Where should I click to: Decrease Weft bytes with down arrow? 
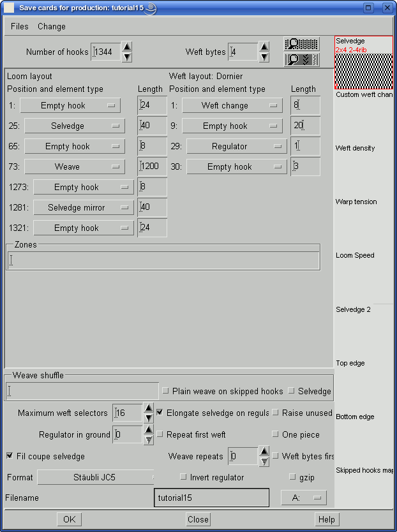tap(264, 57)
